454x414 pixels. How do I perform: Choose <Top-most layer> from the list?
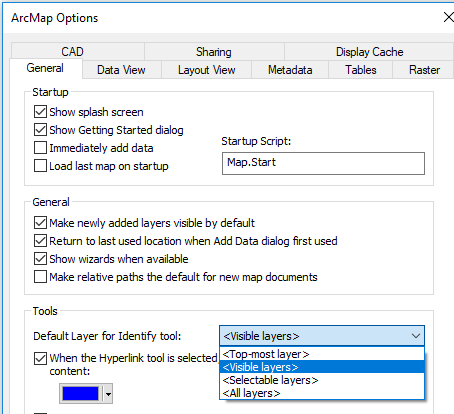pyautogui.click(x=322, y=354)
